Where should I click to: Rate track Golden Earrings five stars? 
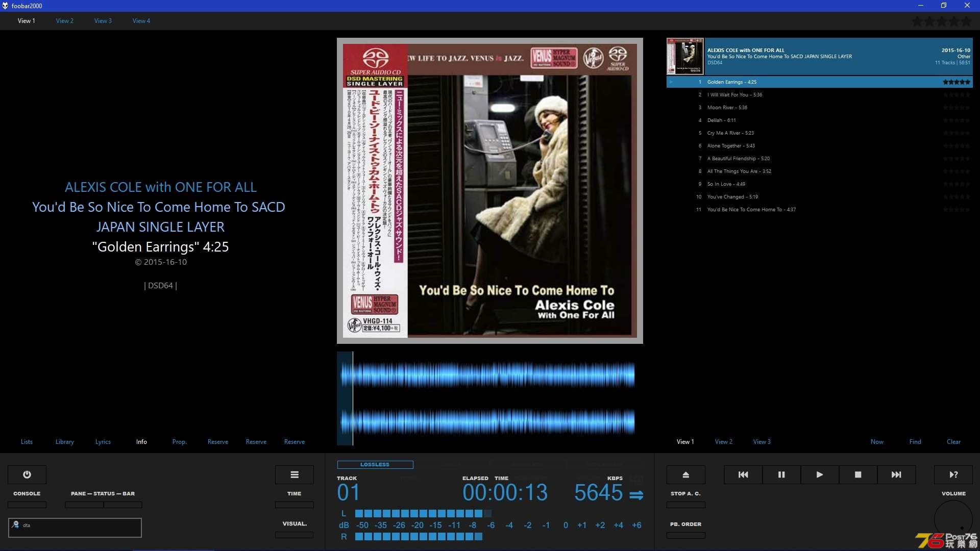click(x=957, y=82)
